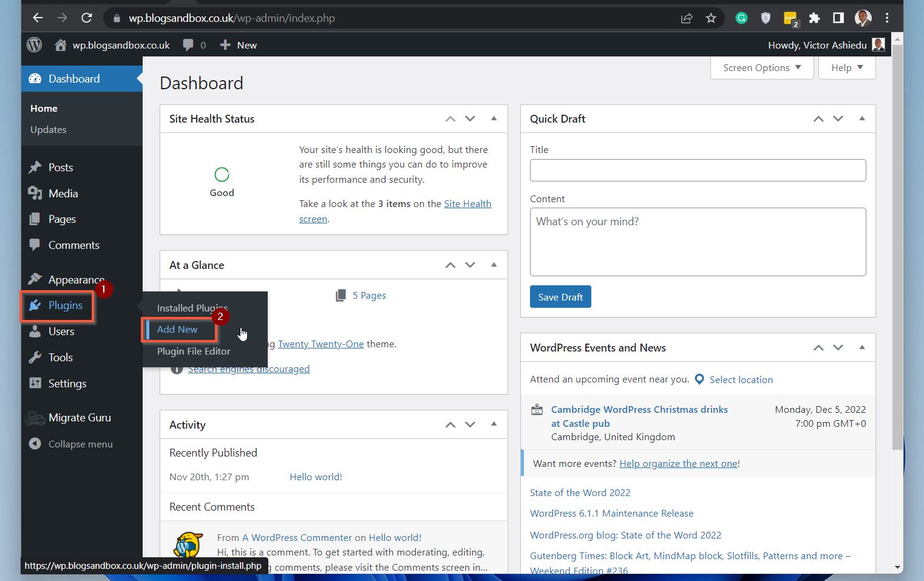924x581 pixels.
Task: Click the Migrate Guru sidebar icon
Action: [35, 418]
